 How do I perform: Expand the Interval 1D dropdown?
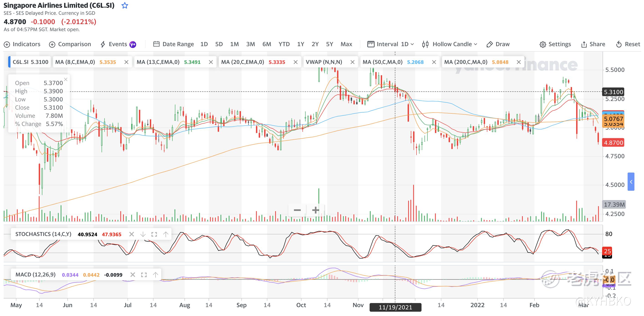391,44
